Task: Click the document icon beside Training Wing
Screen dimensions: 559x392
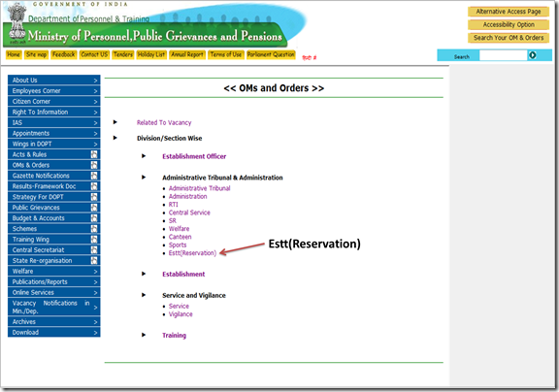Action: 94,239
